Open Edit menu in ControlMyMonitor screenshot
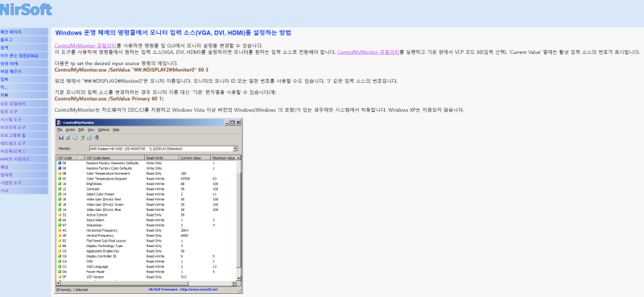The width and height of the screenshot is (644, 297). coord(81,130)
